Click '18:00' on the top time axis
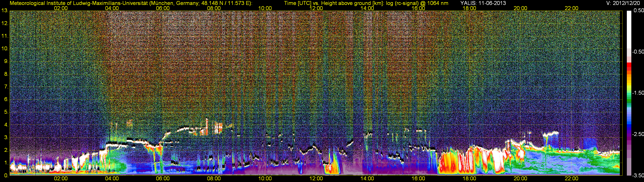 coord(469,8)
